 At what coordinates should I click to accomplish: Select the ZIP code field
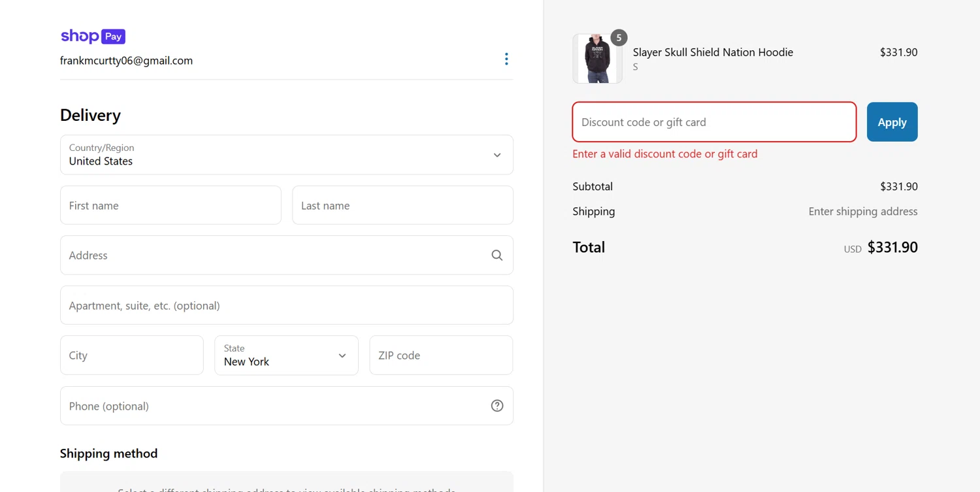pos(441,355)
